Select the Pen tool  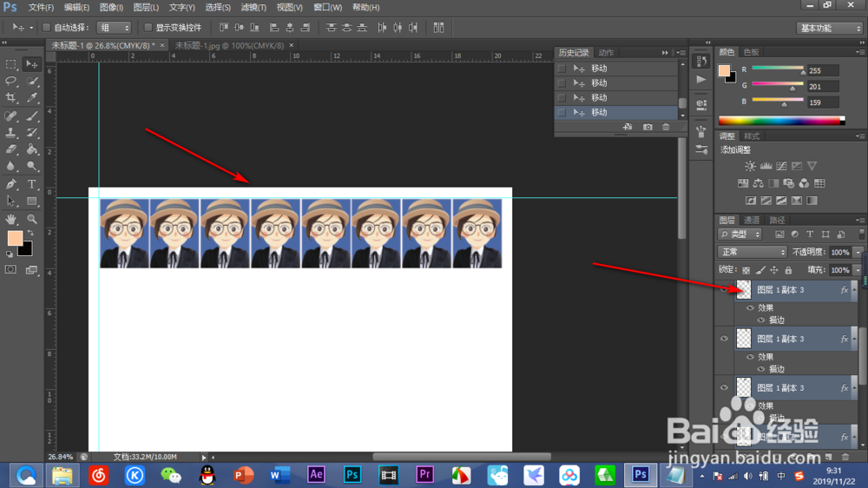click(x=10, y=184)
